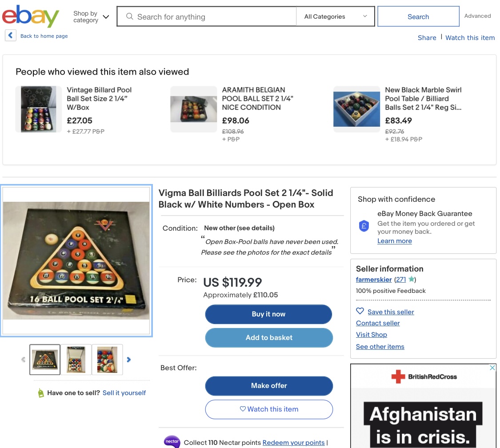500x448 pixels.
Task: Show next gallery thumbnails with right arrow
Action: tap(128, 360)
